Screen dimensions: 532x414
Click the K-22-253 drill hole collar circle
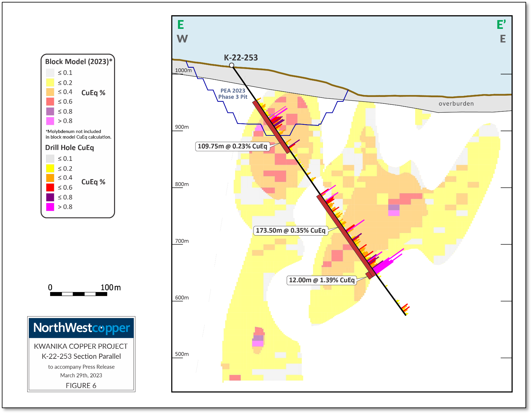click(232, 65)
